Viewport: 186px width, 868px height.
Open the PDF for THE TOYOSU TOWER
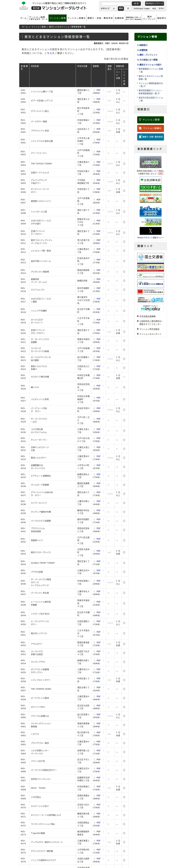point(98,162)
